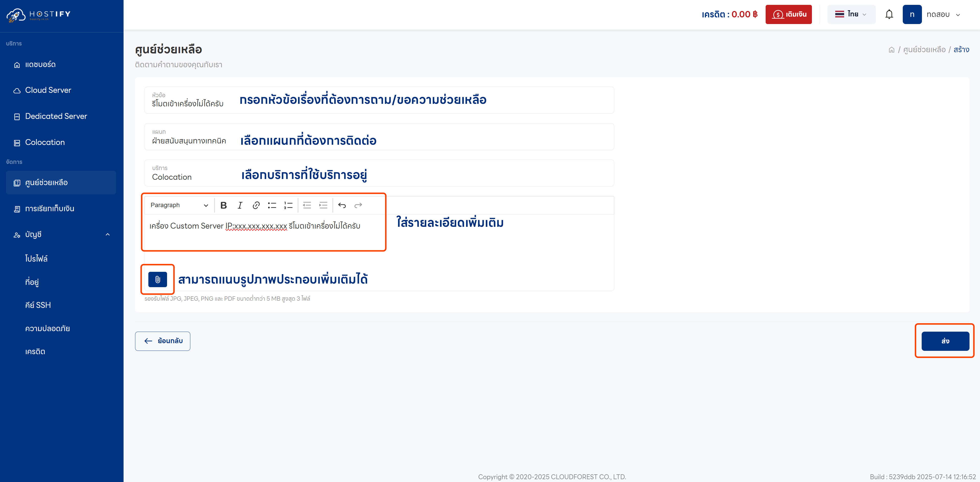Apply italic formatting
This screenshot has height=482, width=980.
[x=240, y=205]
